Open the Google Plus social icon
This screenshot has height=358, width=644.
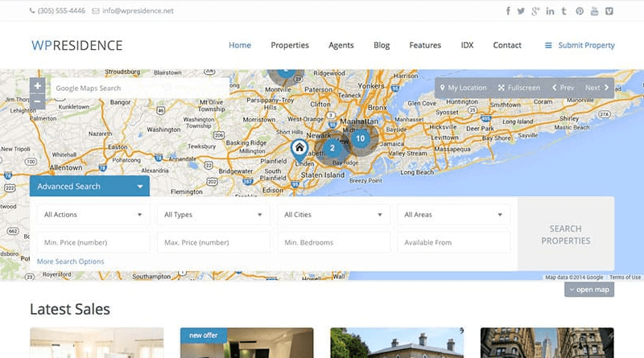[x=535, y=11]
